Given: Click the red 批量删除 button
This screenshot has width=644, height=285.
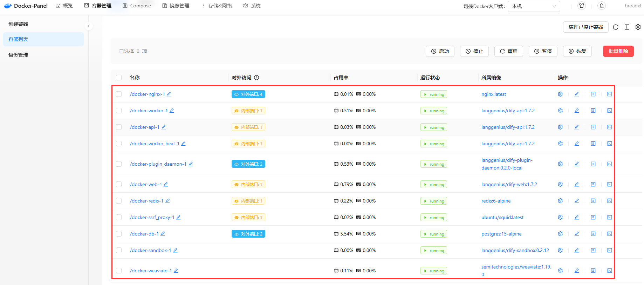Looking at the screenshot, I should pos(618,51).
